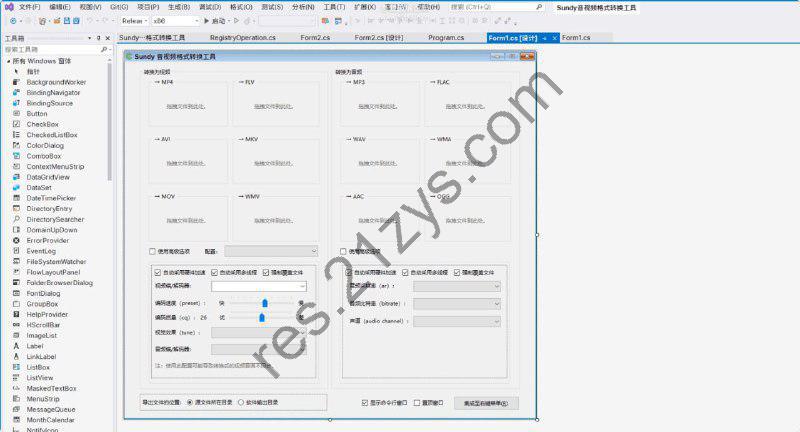Collapse the 所有 Windows 窗体 toolbox group
The height and width of the screenshot is (432, 800).
pyautogui.click(x=8, y=61)
